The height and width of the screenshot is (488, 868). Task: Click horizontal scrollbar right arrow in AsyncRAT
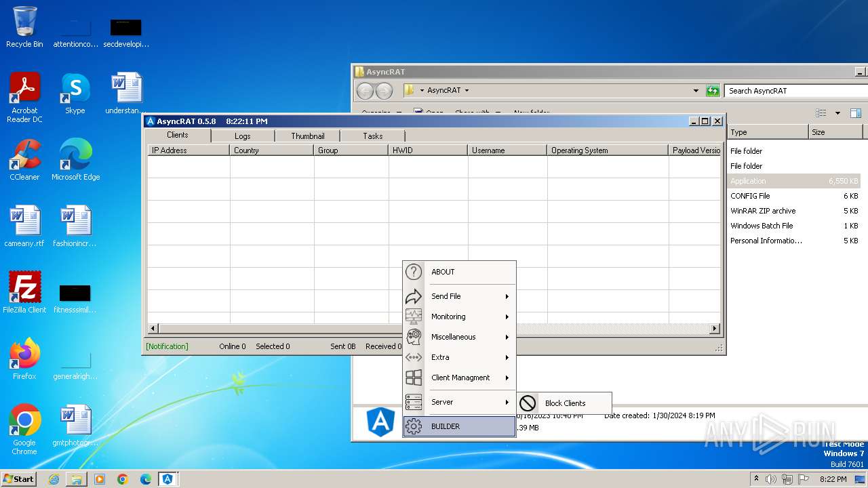coord(715,329)
